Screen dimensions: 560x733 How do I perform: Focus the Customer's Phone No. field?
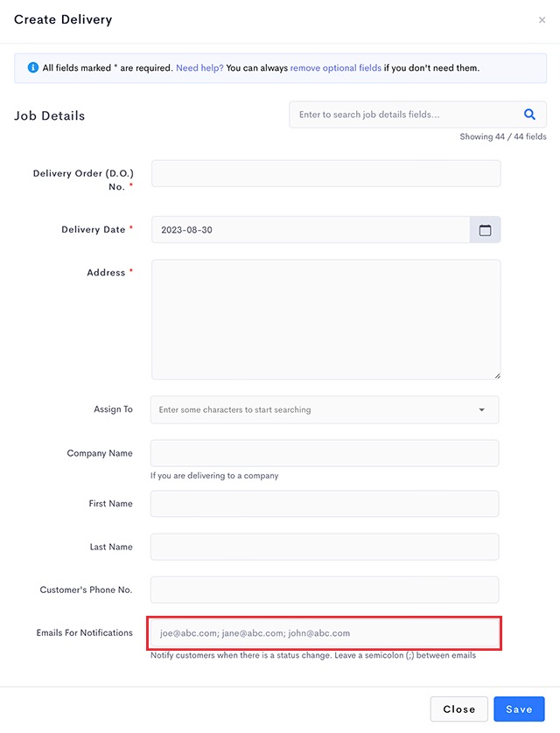click(x=325, y=590)
